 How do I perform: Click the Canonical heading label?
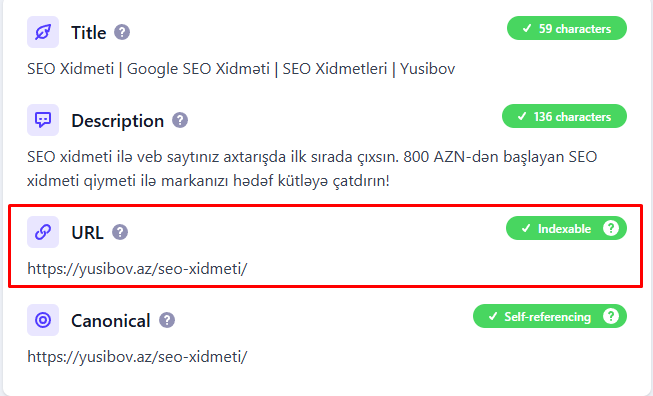110,321
